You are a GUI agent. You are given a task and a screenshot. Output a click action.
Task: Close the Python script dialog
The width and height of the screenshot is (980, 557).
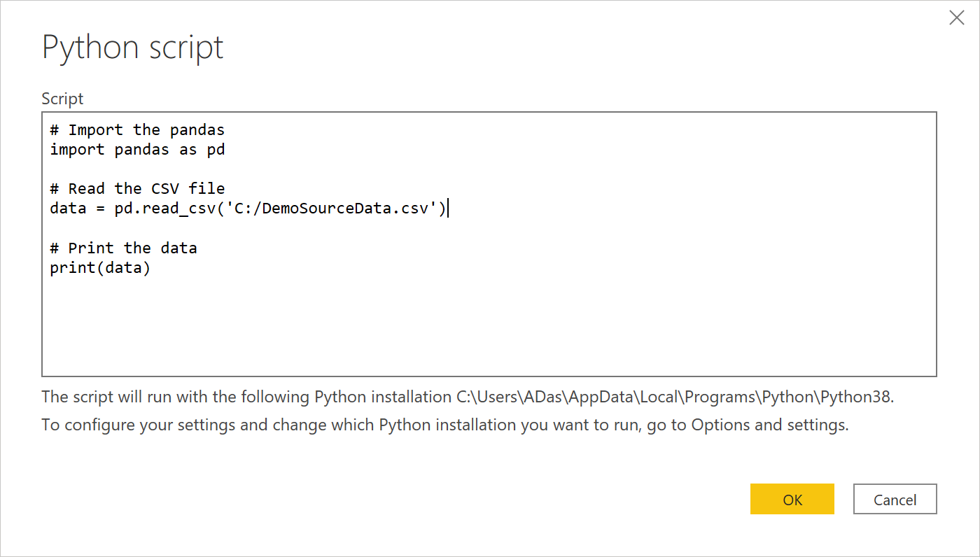coord(956,18)
